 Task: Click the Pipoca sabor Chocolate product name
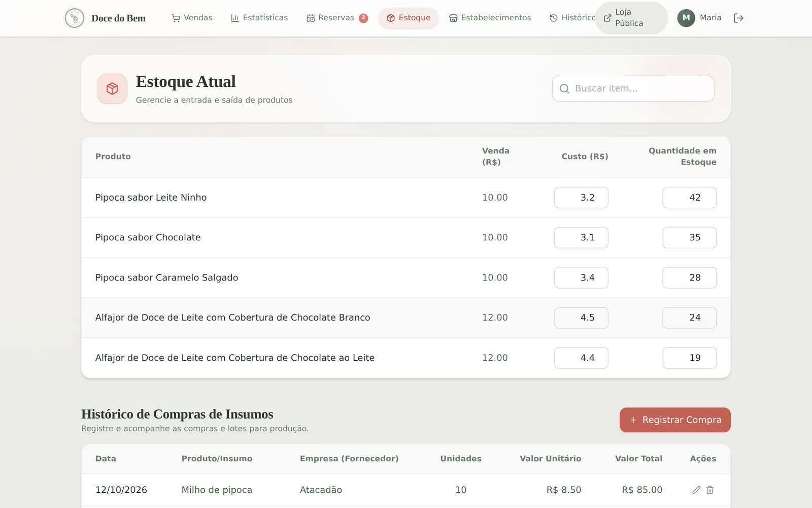coord(148,238)
